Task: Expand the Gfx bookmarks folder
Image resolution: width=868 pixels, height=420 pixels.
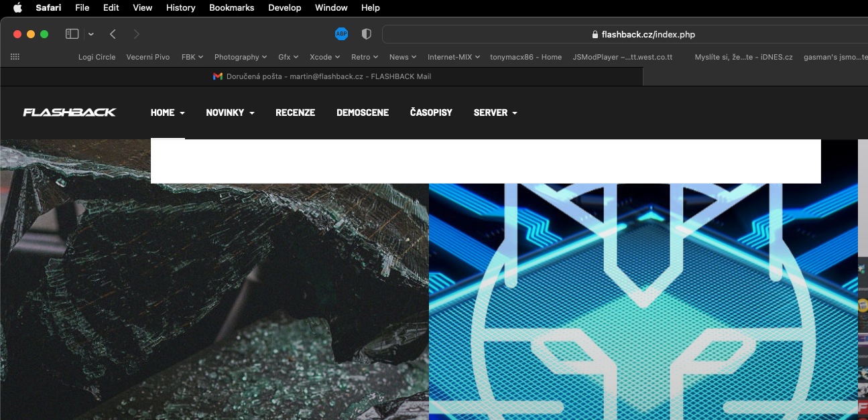Action: coord(288,57)
